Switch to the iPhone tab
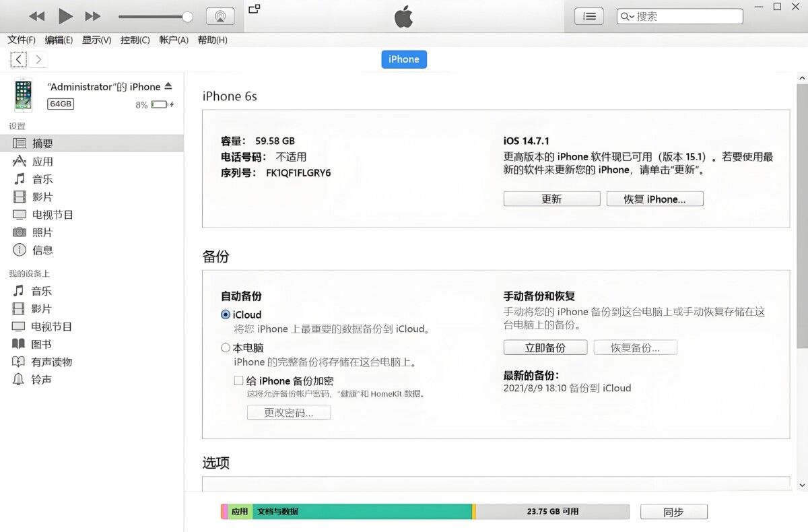Viewport: 808px width, 532px height. [404, 59]
